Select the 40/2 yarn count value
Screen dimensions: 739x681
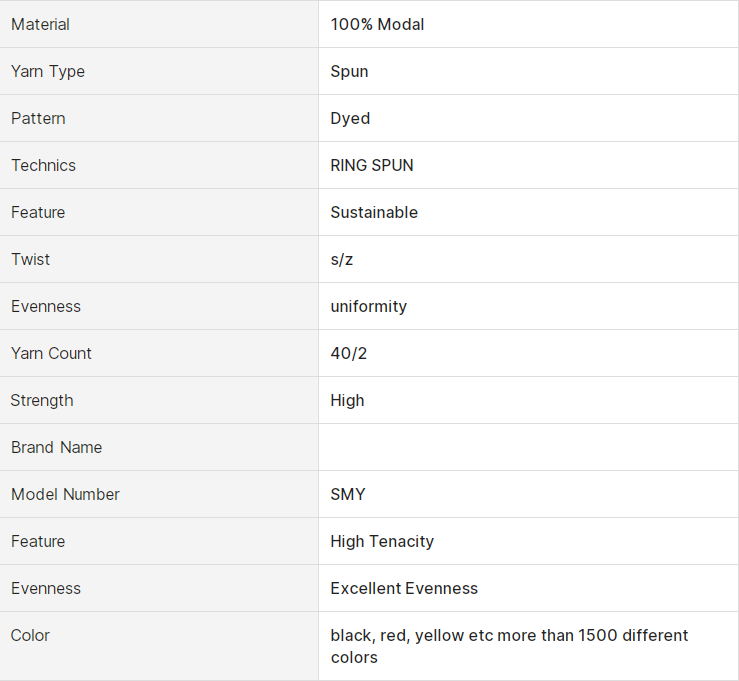click(349, 353)
